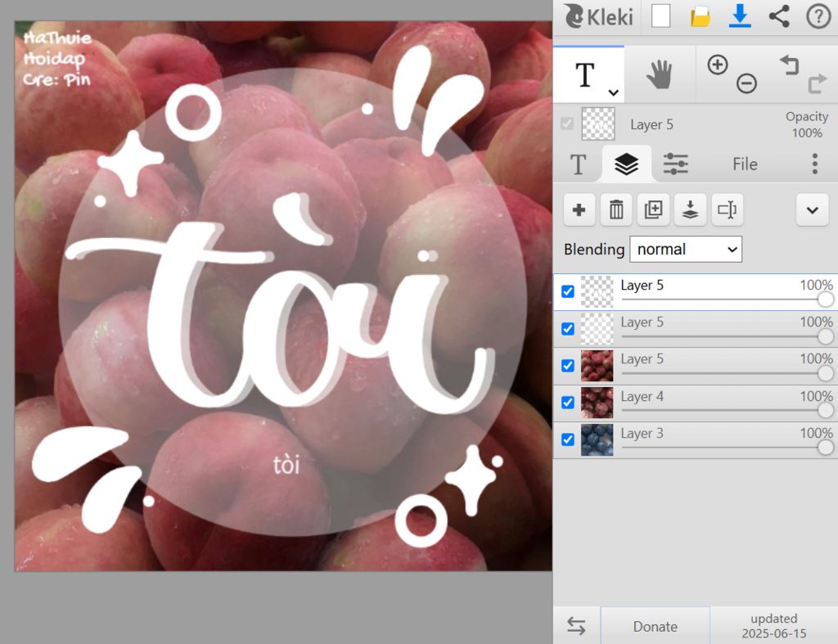Click the zoom in plus icon

(x=718, y=65)
